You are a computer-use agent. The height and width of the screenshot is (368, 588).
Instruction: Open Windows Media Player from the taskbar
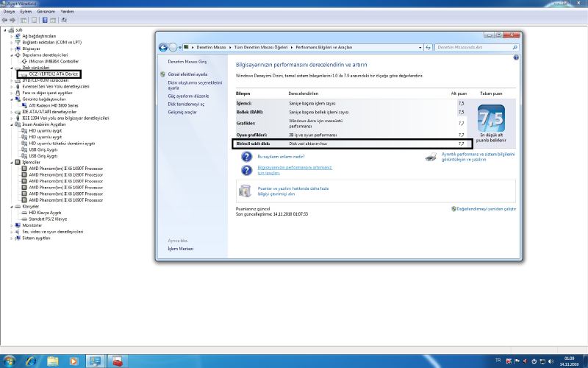(x=73, y=361)
